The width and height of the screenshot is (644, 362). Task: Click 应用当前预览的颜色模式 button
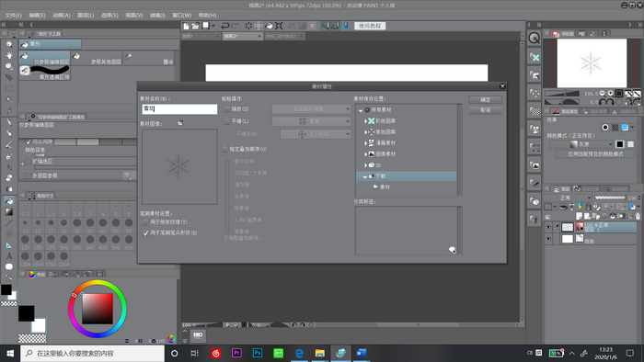coord(595,154)
